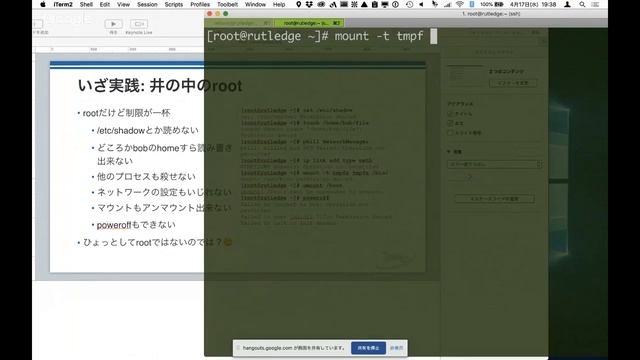
Task: Click the change master button in inspector
Action: coord(513,83)
